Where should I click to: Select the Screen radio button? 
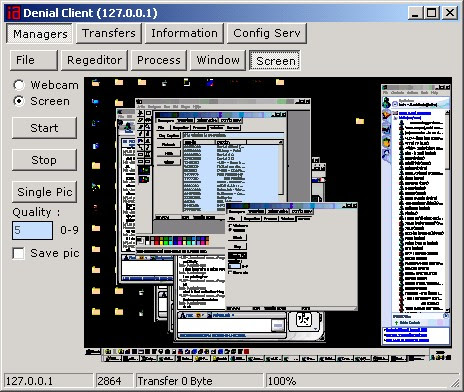pos(19,101)
